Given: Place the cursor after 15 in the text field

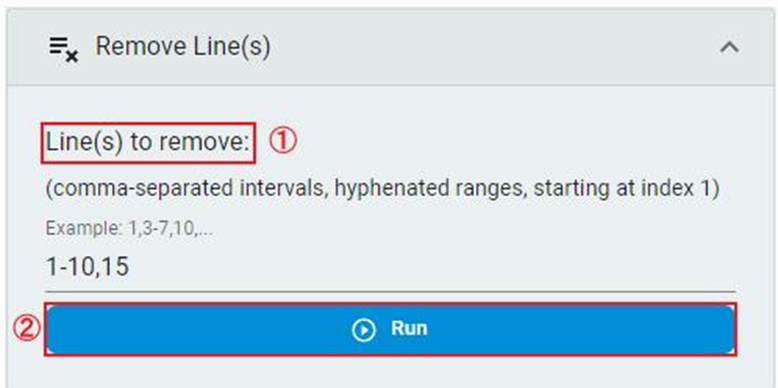Looking at the screenshot, I should 130,267.
